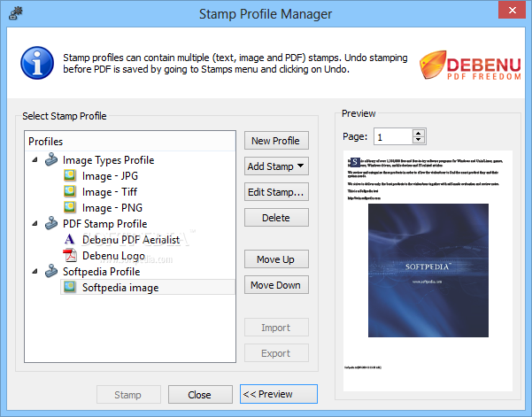Hide the preview pane with << Preview
This screenshot has width=532, height=417.
coord(279,394)
